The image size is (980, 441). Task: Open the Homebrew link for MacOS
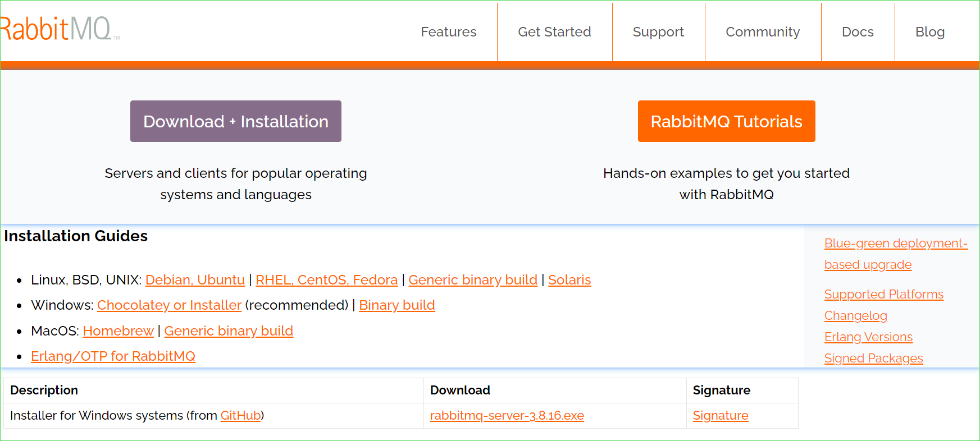pyautogui.click(x=118, y=330)
